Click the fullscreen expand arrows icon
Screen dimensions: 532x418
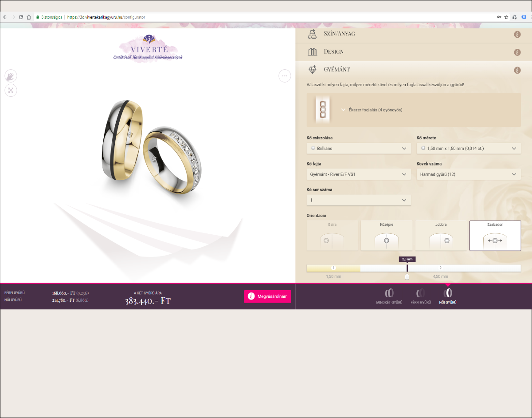[x=11, y=91]
